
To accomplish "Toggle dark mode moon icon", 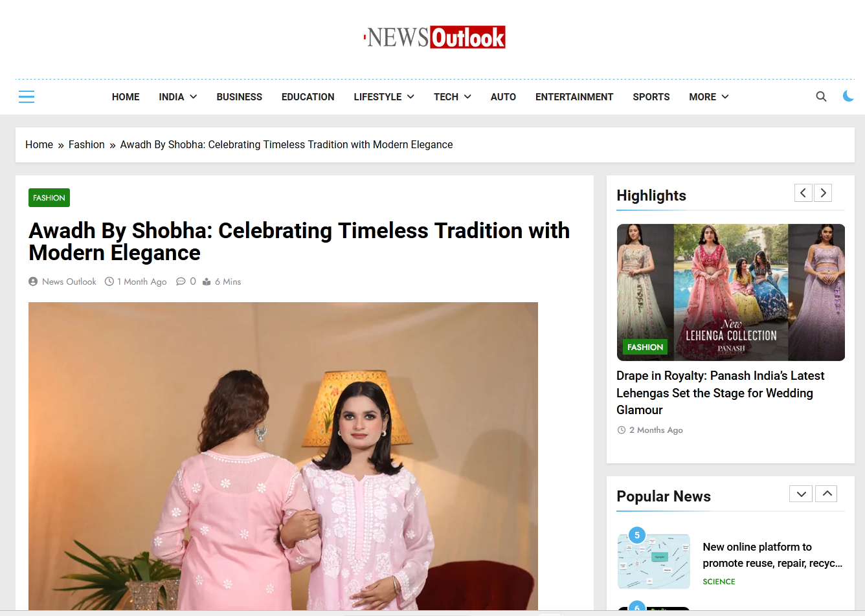I will click(x=848, y=96).
